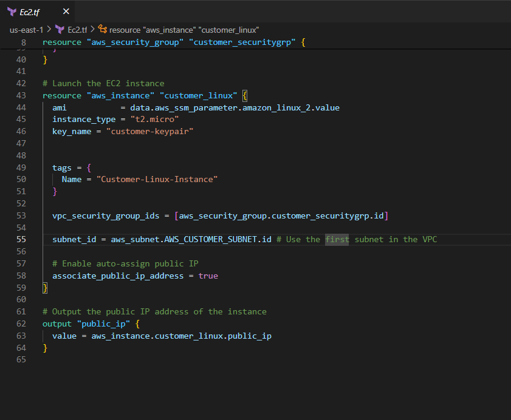Screen dimensions: 511x420
Task: Click the "key_name" attribute name
Action: tap(72, 132)
